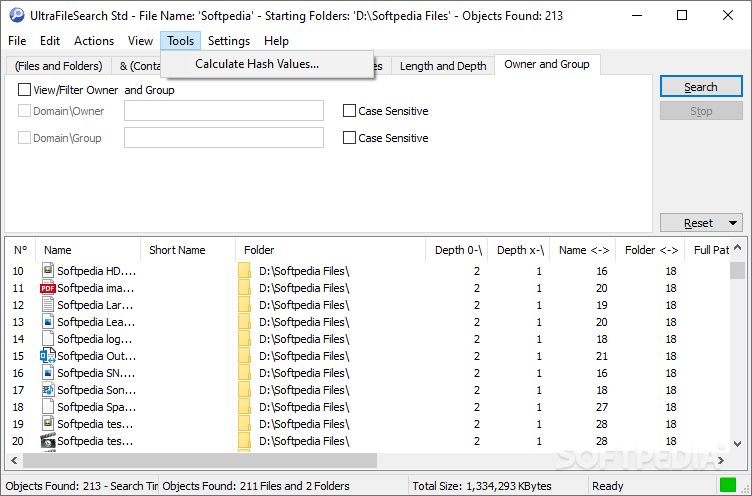Click the PDF icon of Softpedia ima... file
The image size is (752, 496).
click(47, 288)
